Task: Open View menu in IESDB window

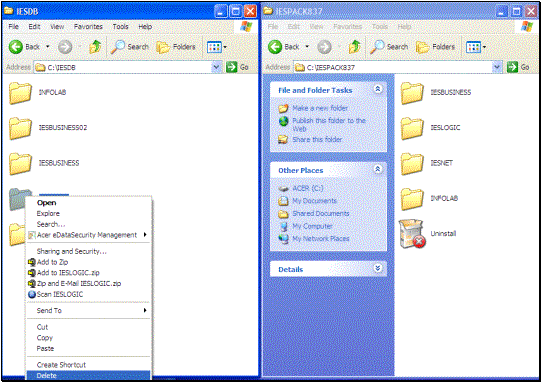Action: point(57,27)
